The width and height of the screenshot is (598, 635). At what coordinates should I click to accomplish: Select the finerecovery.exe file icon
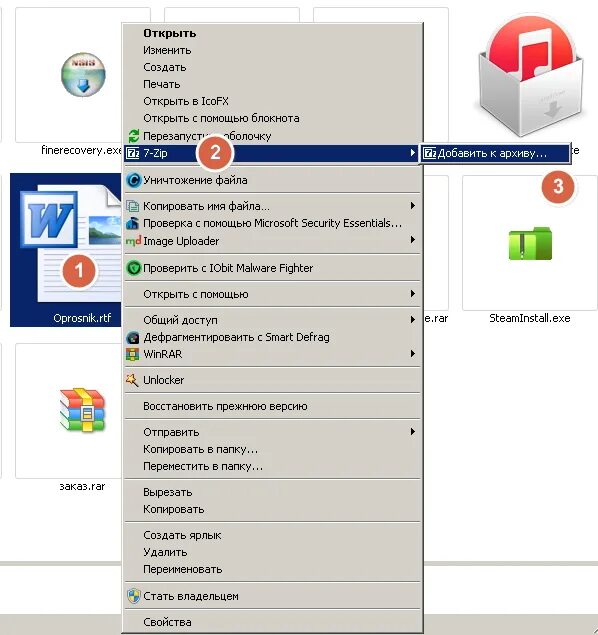(83, 75)
